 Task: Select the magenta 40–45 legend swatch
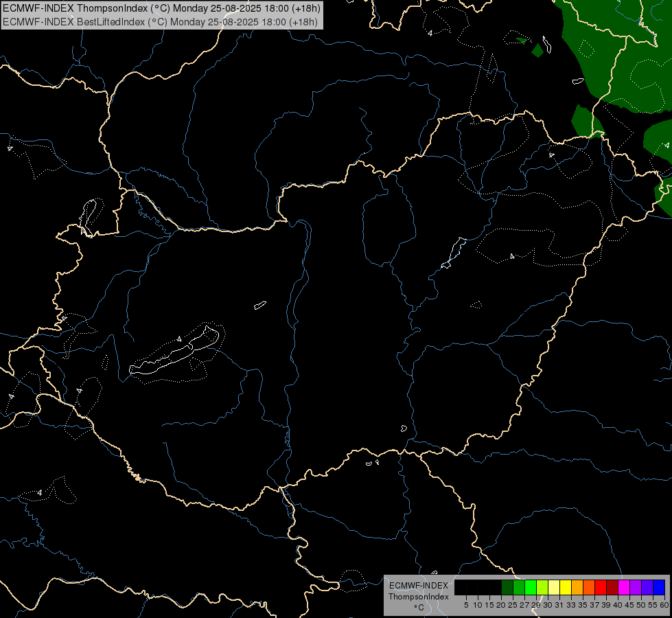[x=624, y=587]
